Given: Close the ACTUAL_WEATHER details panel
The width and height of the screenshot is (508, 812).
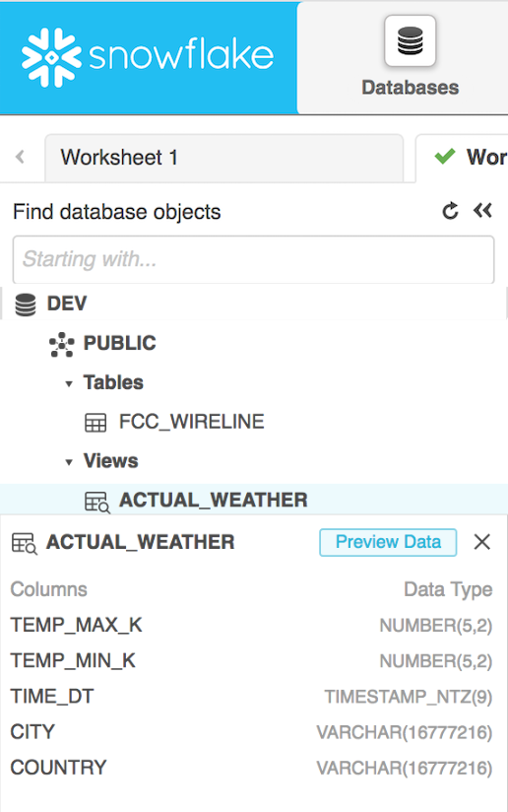Looking at the screenshot, I should tap(482, 542).
